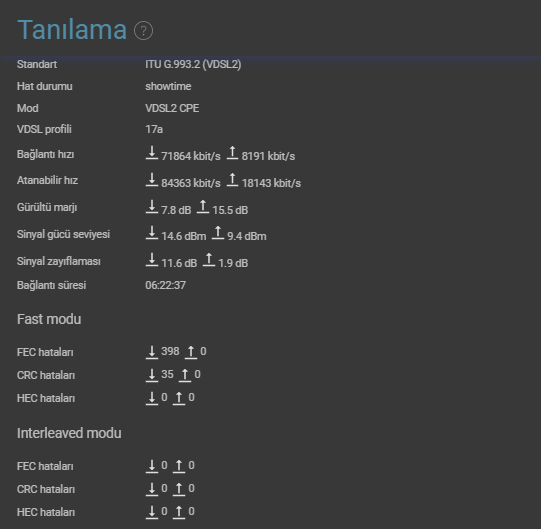Click the showtime line status value

[168, 86]
